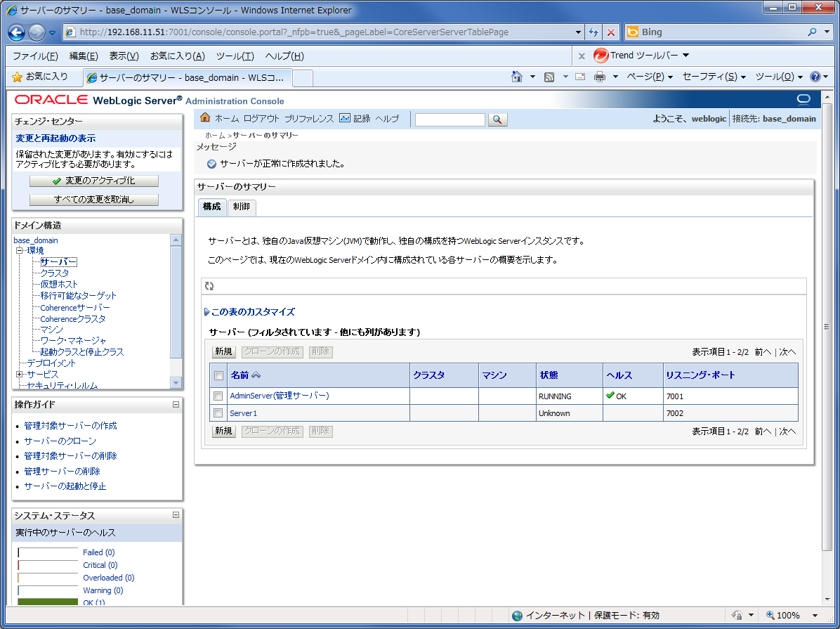The width and height of the screenshot is (840, 629).
Task: Click the name column sort arrow icon
Action: coord(256,375)
